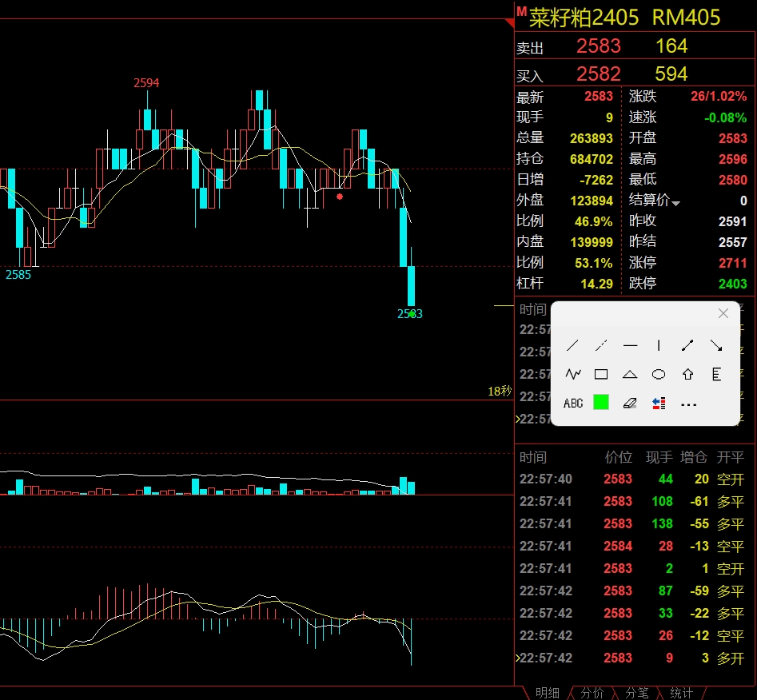Click the 昨结 value 2557
Screen dimensions: 757x700
click(x=733, y=242)
